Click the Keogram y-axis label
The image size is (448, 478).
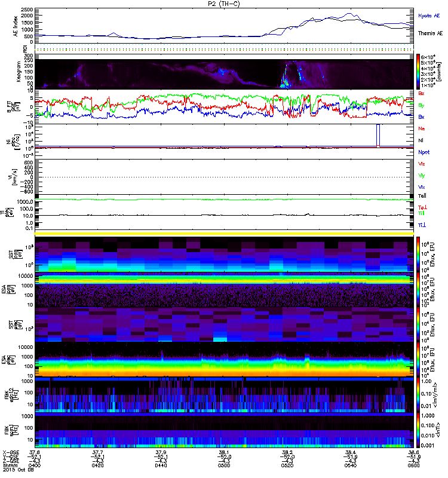19,71
